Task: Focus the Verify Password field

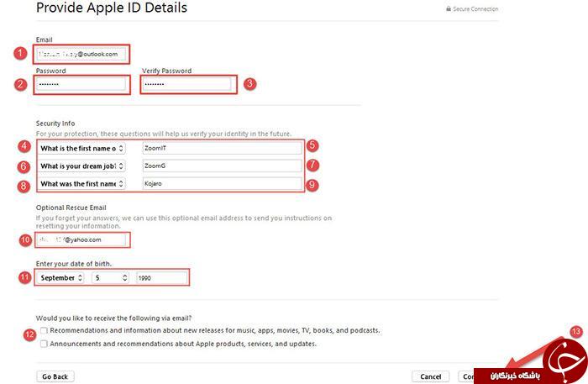Action: tap(186, 84)
